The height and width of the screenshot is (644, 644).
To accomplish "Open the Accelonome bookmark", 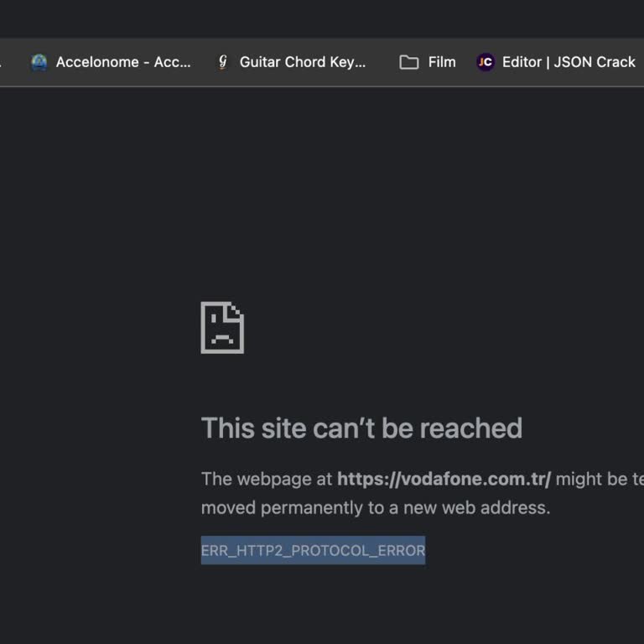I will 111,62.
